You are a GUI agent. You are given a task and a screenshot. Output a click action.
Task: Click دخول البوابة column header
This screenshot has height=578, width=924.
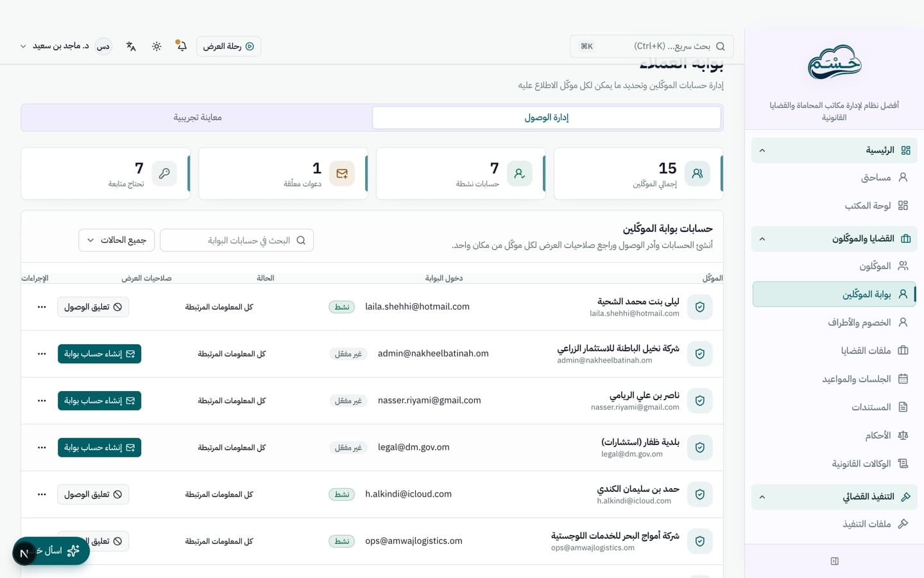(444, 278)
